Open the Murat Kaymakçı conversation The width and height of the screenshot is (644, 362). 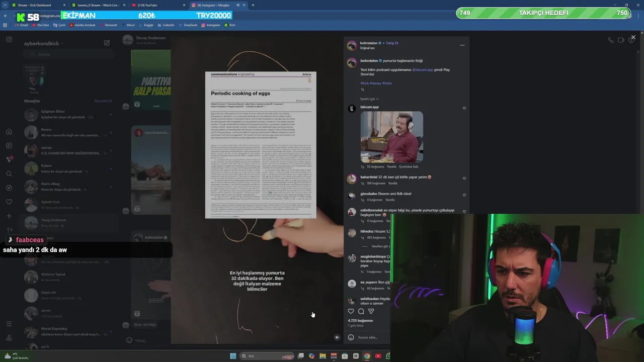pos(67,331)
